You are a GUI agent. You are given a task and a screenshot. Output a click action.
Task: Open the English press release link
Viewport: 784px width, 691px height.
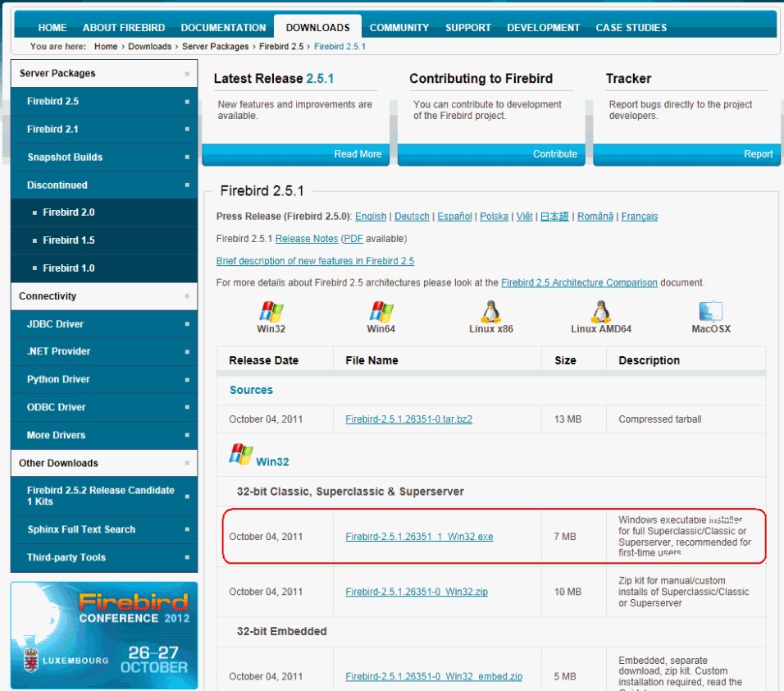pos(371,217)
